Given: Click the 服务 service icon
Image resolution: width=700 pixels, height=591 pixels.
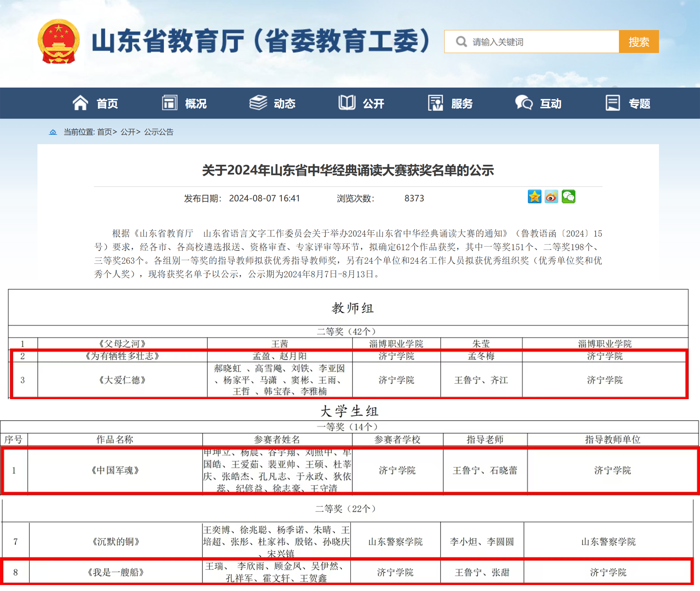Looking at the screenshot, I should (x=435, y=103).
